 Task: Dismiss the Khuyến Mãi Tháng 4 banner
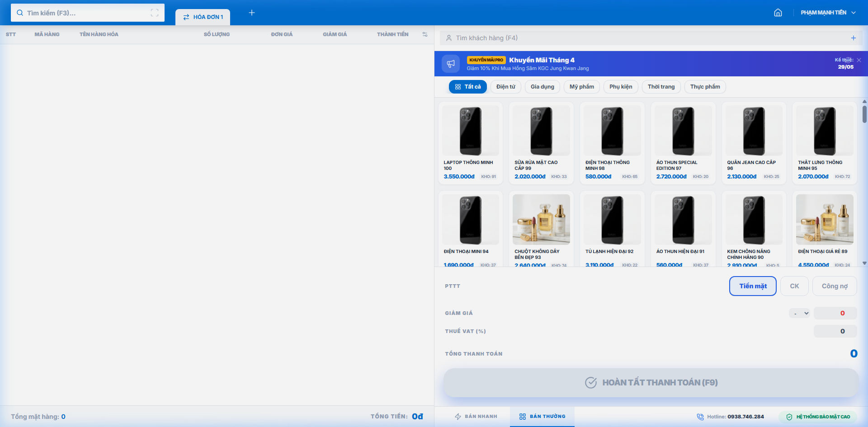tap(859, 59)
